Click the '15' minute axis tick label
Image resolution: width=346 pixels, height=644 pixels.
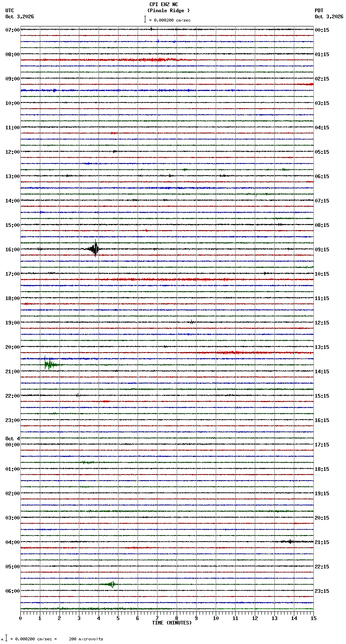click(313, 618)
